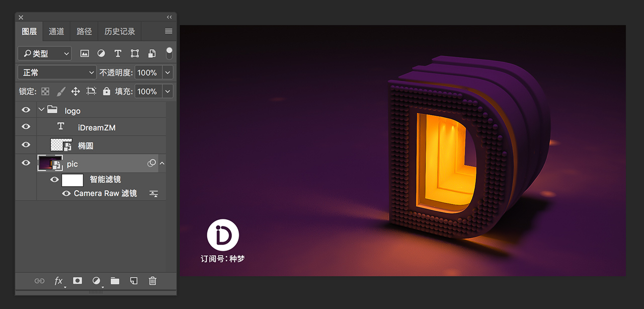644x309 pixels.
Task: Filter by smart objects icon
Action: [152, 53]
